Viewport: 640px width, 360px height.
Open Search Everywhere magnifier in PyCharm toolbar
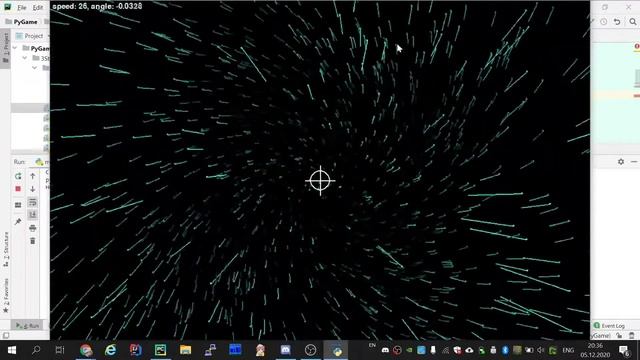632,22
